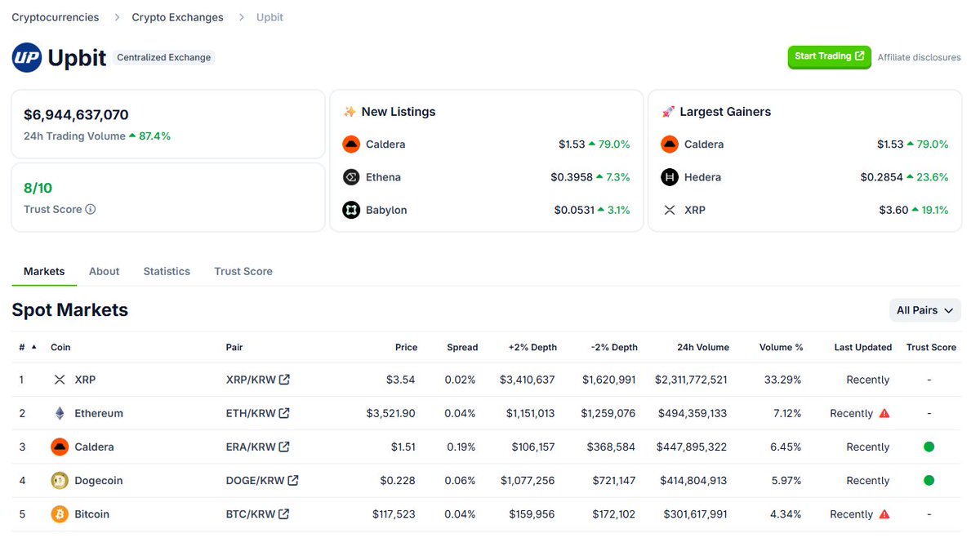Sort by Price column header
Screen dimensions: 980x538
click(406, 347)
